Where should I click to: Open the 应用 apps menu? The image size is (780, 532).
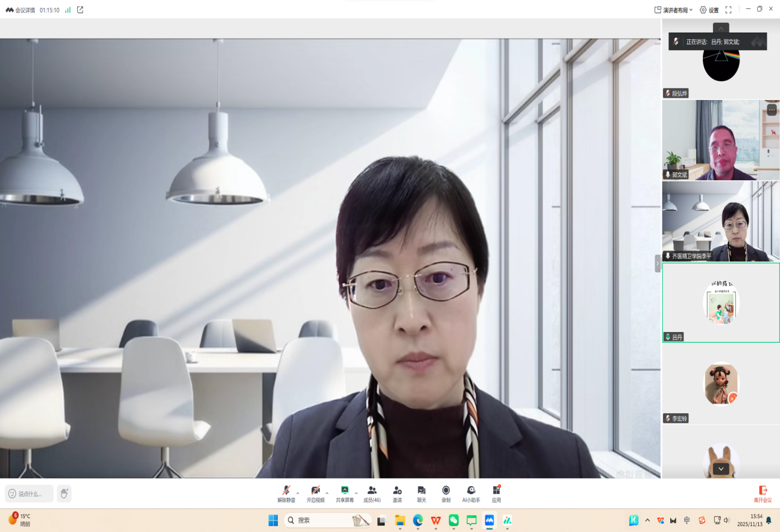click(496, 493)
